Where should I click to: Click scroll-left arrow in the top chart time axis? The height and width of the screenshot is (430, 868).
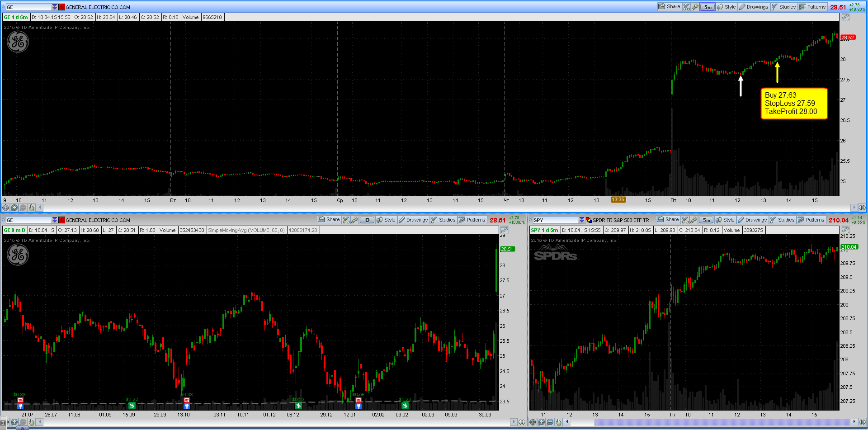(40, 208)
